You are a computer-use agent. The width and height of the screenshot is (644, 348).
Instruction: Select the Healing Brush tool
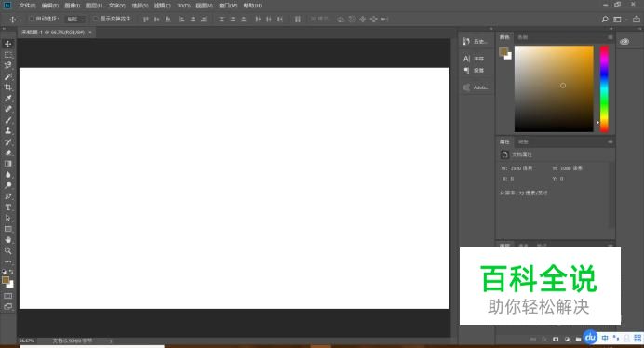coord(7,109)
